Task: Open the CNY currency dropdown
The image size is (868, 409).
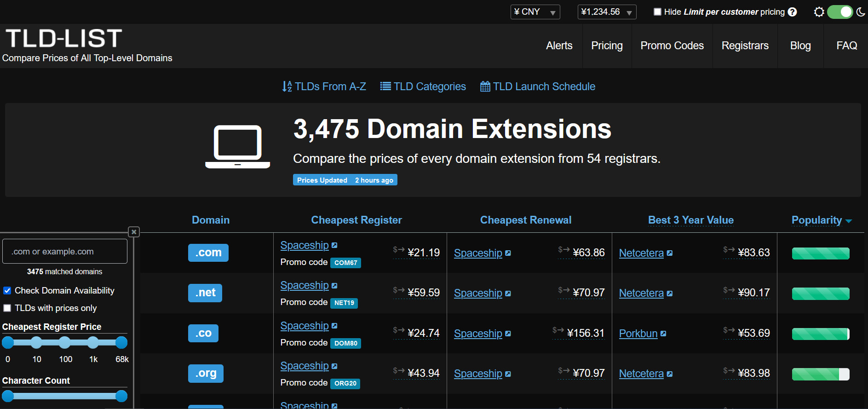Action: (x=535, y=12)
